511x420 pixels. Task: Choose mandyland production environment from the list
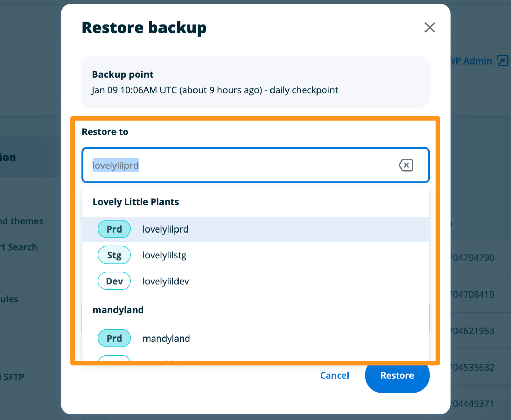(166, 338)
